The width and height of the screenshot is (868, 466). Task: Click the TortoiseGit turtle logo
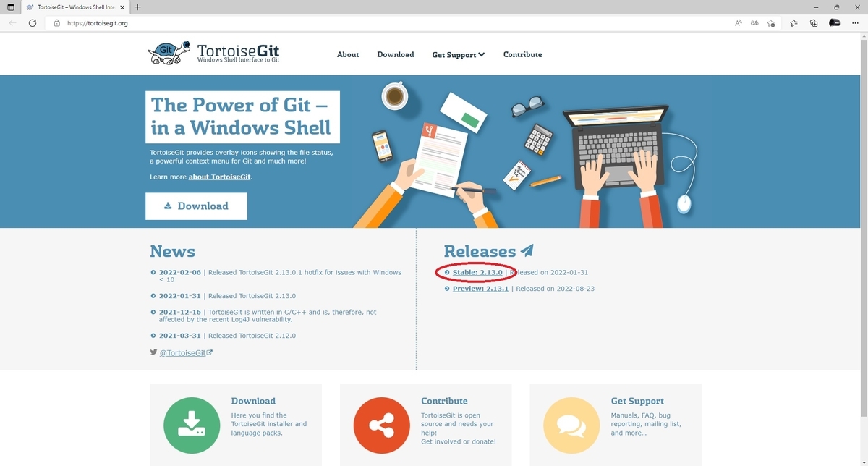tap(169, 53)
